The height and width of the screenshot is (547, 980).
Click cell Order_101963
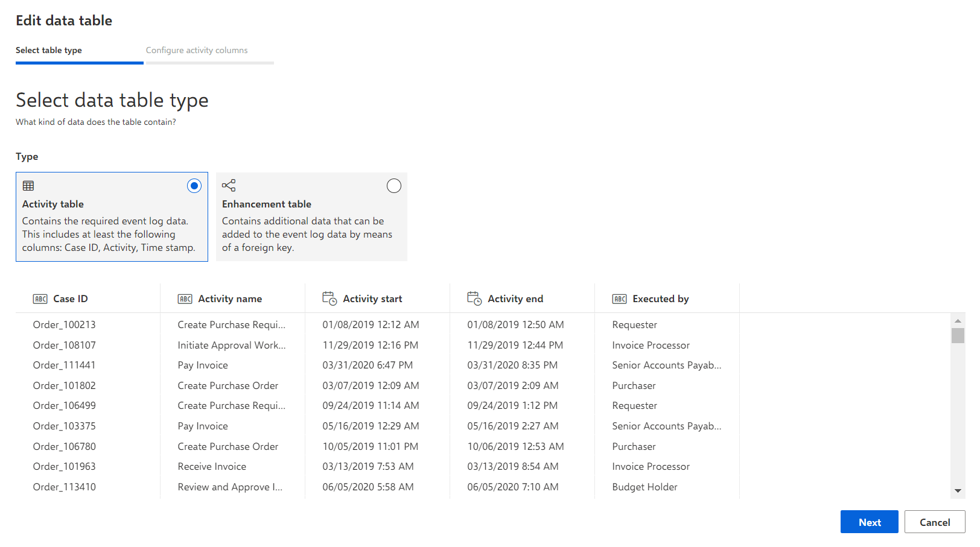[x=65, y=467]
